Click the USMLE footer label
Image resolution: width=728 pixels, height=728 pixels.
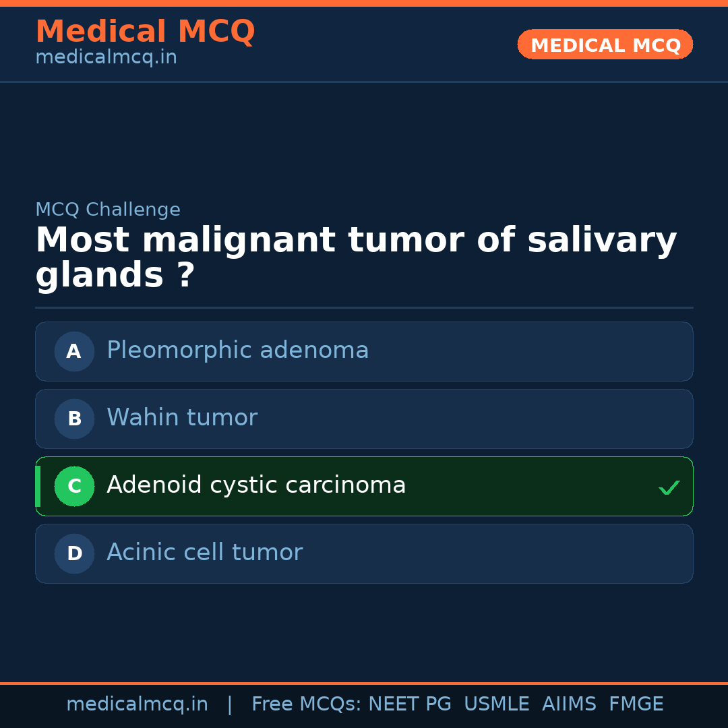click(496, 704)
